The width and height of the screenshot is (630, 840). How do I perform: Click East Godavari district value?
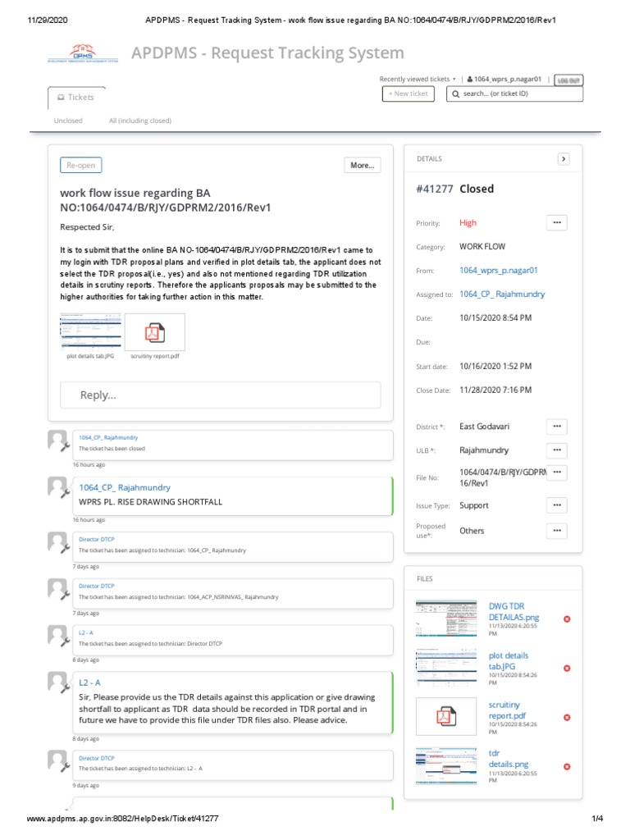[x=484, y=427]
